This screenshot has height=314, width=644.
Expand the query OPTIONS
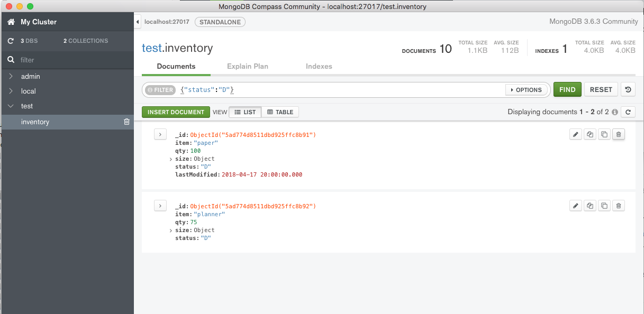pos(527,90)
